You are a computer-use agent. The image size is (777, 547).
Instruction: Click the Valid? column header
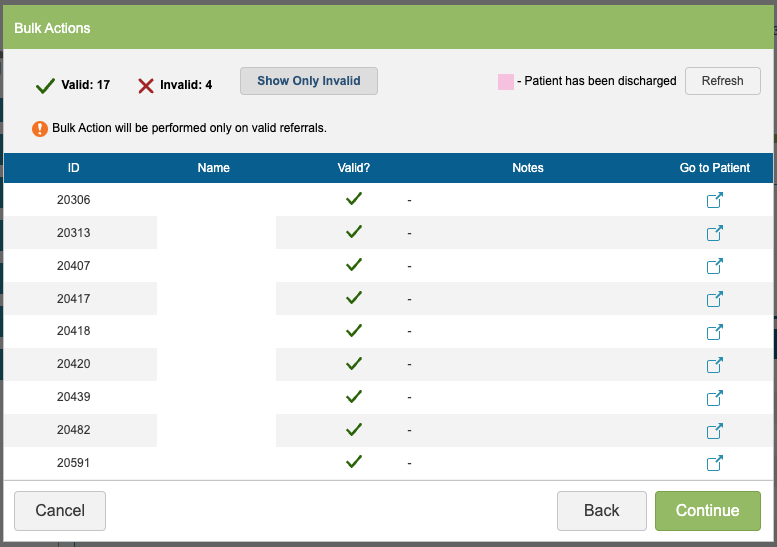(354, 168)
